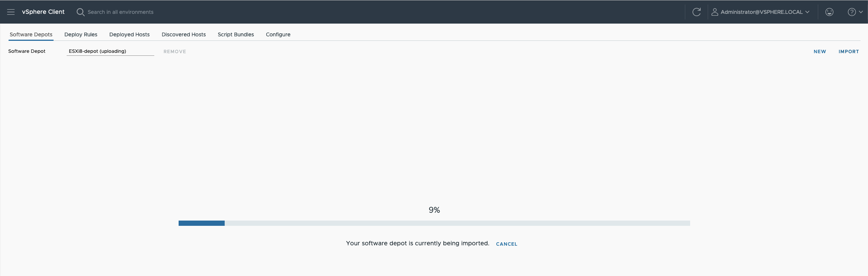Open the Deployed Hosts tab
868x276 pixels.
click(130, 34)
